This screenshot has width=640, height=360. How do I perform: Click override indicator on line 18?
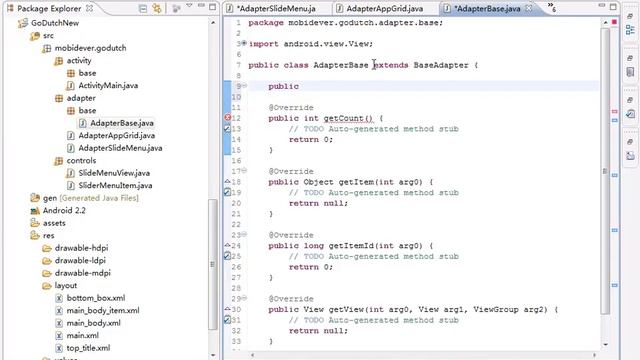pos(228,181)
